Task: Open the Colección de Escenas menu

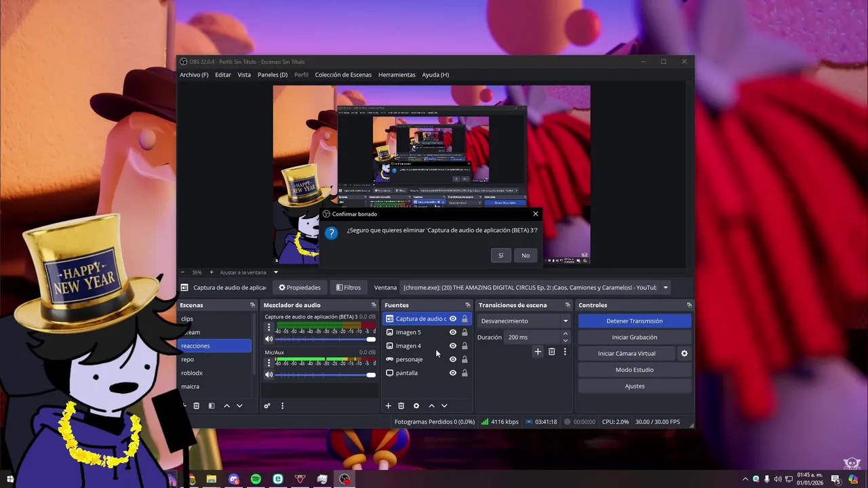Action: tap(343, 75)
